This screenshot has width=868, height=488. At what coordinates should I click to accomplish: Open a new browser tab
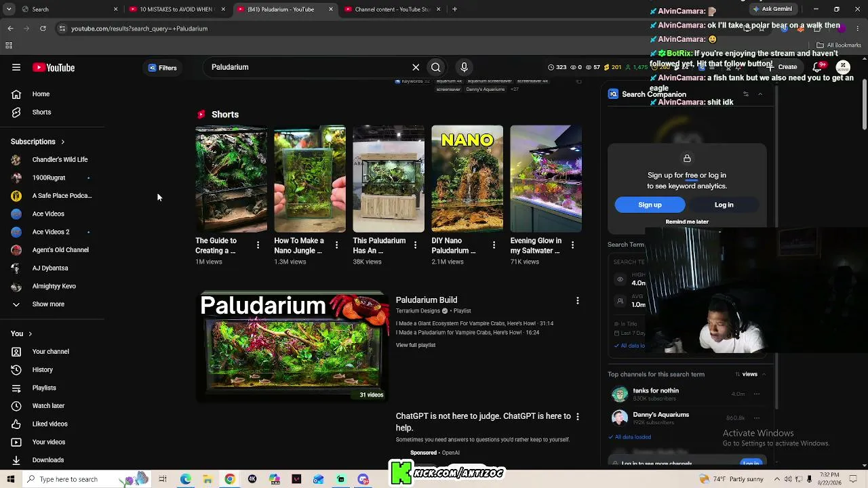click(454, 9)
